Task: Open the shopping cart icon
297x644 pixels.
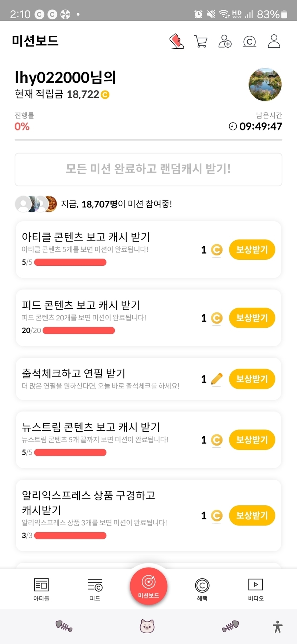Action: point(201,42)
